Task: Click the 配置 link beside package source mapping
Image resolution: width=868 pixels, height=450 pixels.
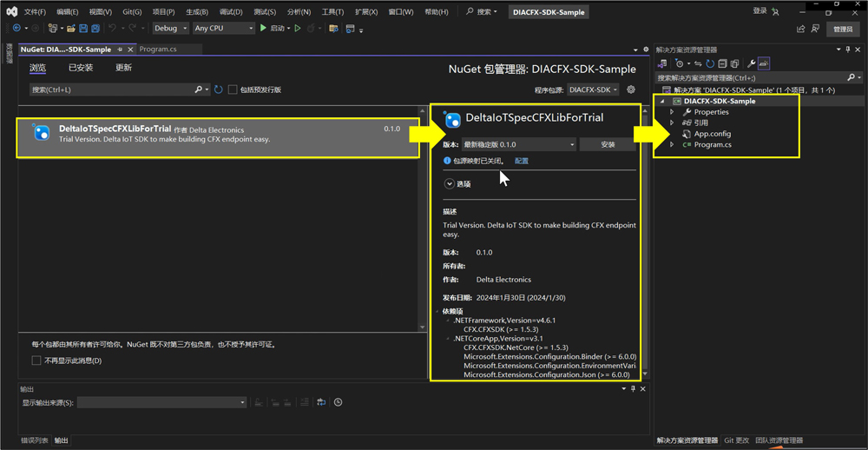Action: tap(521, 162)
